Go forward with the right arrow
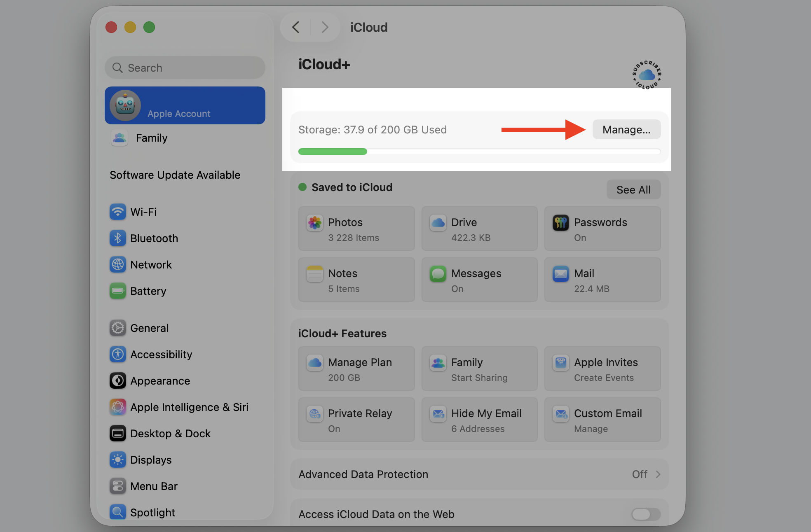 point(325,27)
